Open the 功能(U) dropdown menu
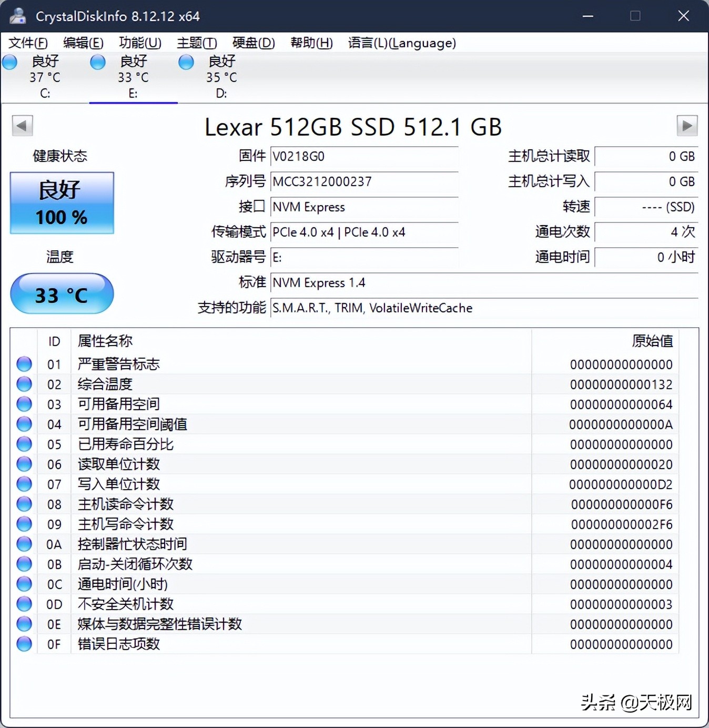Screen dimensions: 709x728 [x=139, y=43]
